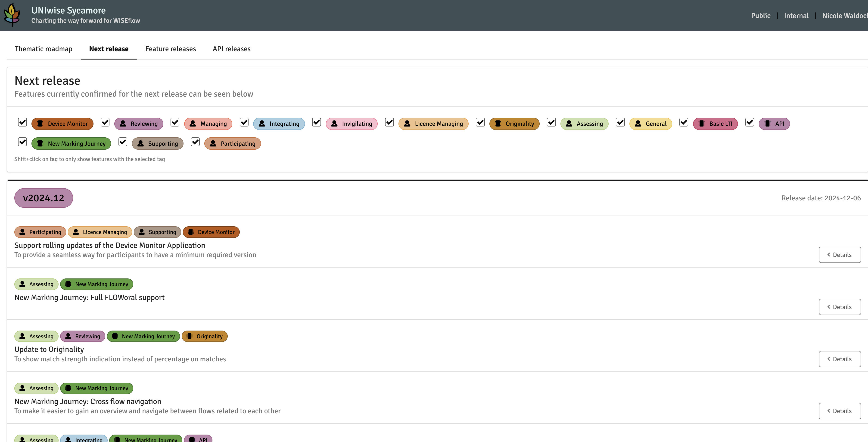Click the UNIwise Sycamore leaf logo
This screenshot has width=868, height=442.
12,15
